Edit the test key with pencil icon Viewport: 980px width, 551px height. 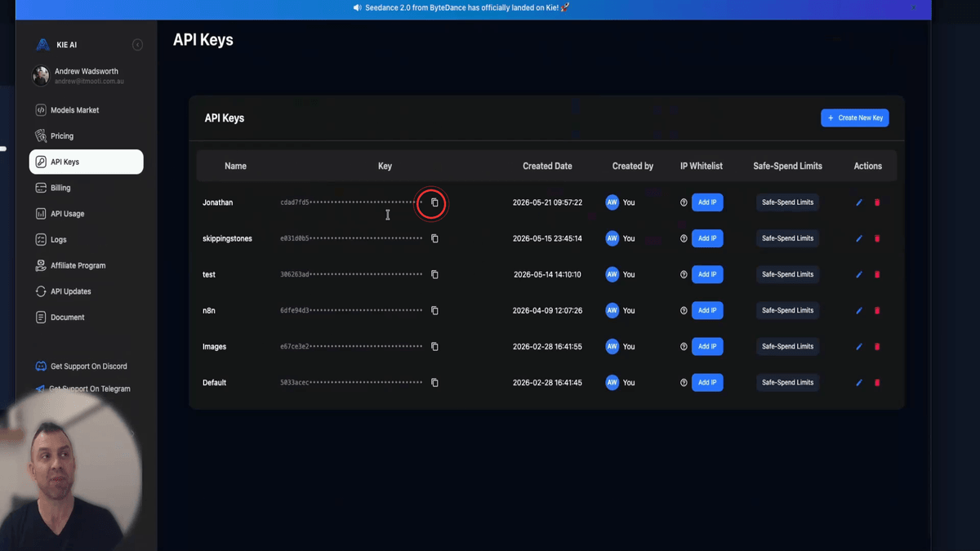point(859,274)
